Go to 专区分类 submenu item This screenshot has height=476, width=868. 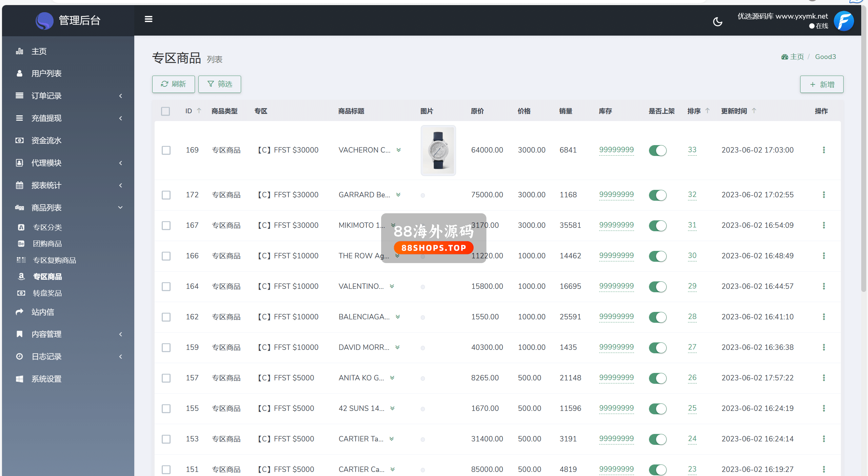tap(47, 227)
